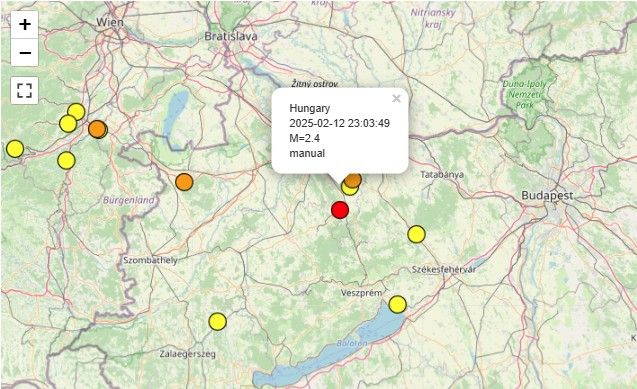This screenshot has width=637, height=389.
Task: Click the Duna-Ipoly Nemzeti Park label
Action: pos(524,95)
